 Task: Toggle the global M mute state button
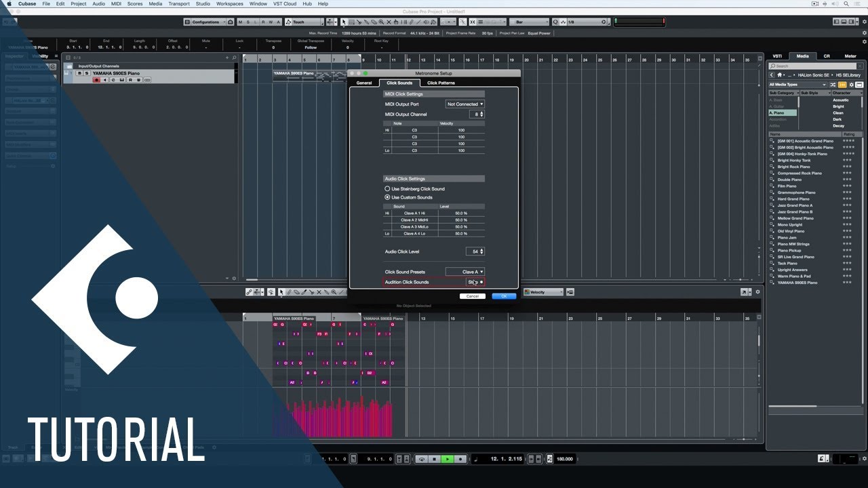point(239,22)
